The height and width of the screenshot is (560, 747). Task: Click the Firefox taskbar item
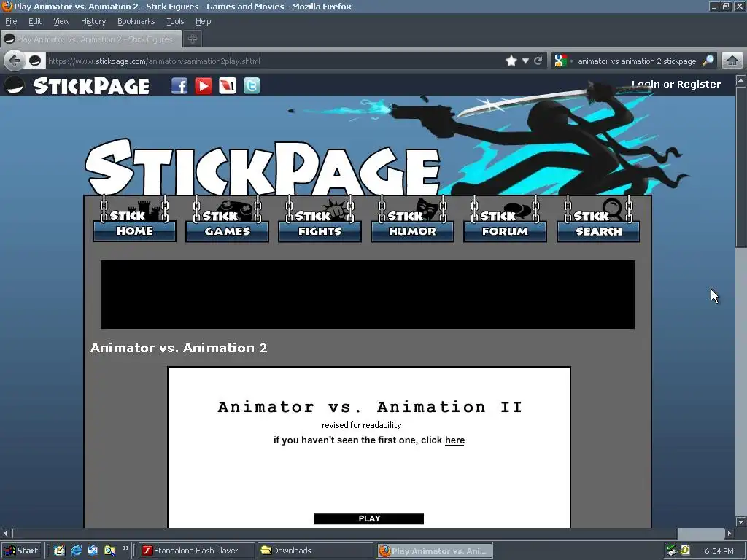coord(434,551)
